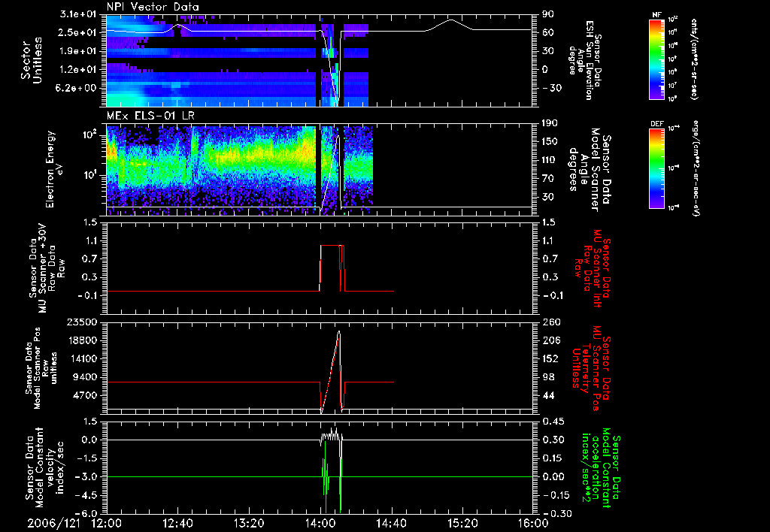
Task: Click the "1.9e+01" sector tick value
Action: [x=78, y=51]
